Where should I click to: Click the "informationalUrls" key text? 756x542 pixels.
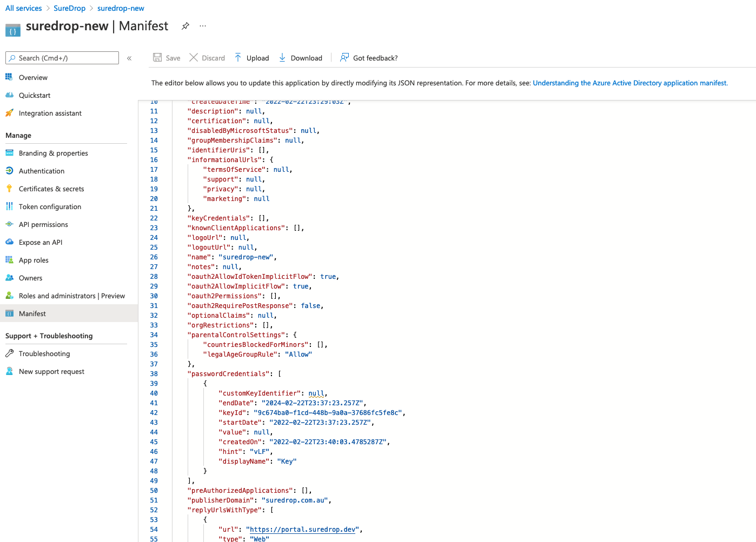[224, 160]
